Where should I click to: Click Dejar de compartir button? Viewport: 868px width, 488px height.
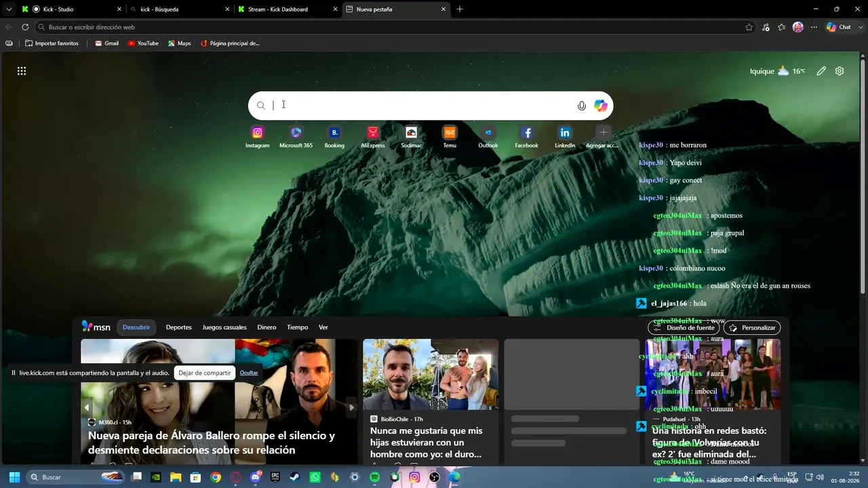(x=205, y=373)
